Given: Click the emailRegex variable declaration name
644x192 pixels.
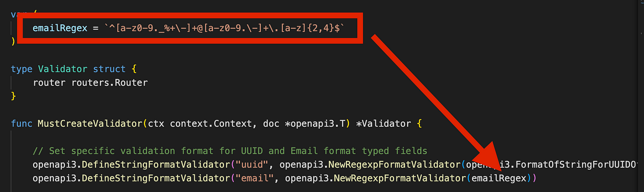Looking at the screenshot, I should tap(60, 28).
